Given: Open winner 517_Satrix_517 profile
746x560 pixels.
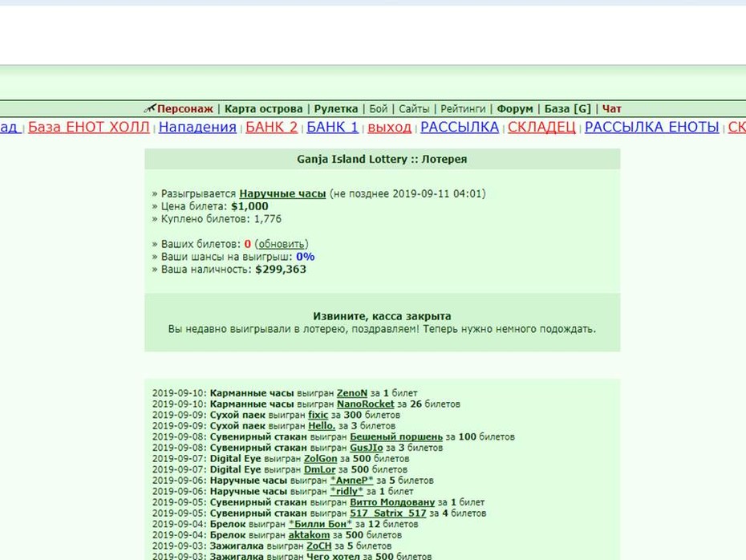Looking at the screenshot, I should 388,513.
